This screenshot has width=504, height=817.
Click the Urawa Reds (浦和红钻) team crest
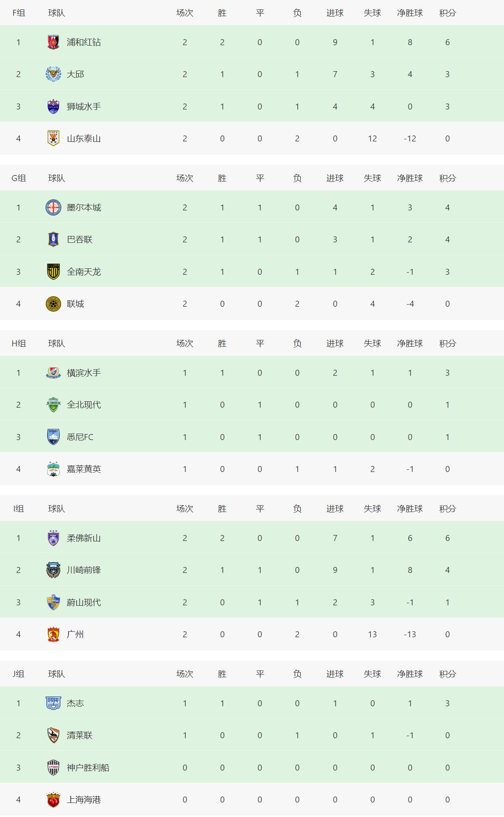53,42
